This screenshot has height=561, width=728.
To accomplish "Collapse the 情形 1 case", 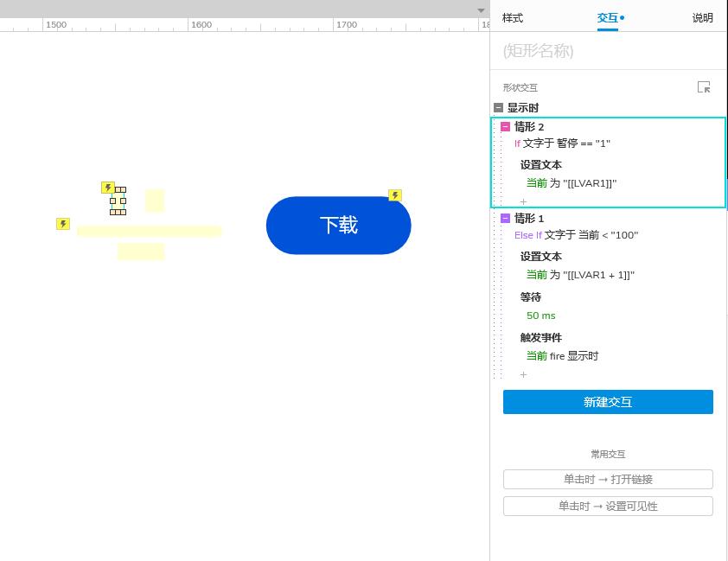I will click(505, 218).
